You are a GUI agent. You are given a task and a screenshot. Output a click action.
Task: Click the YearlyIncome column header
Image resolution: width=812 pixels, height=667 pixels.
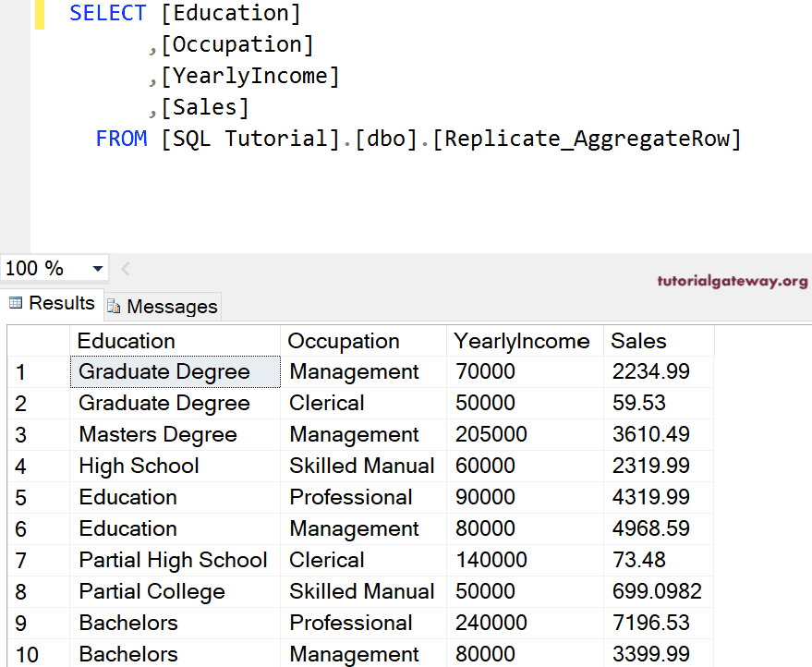(x=520, y=341)
